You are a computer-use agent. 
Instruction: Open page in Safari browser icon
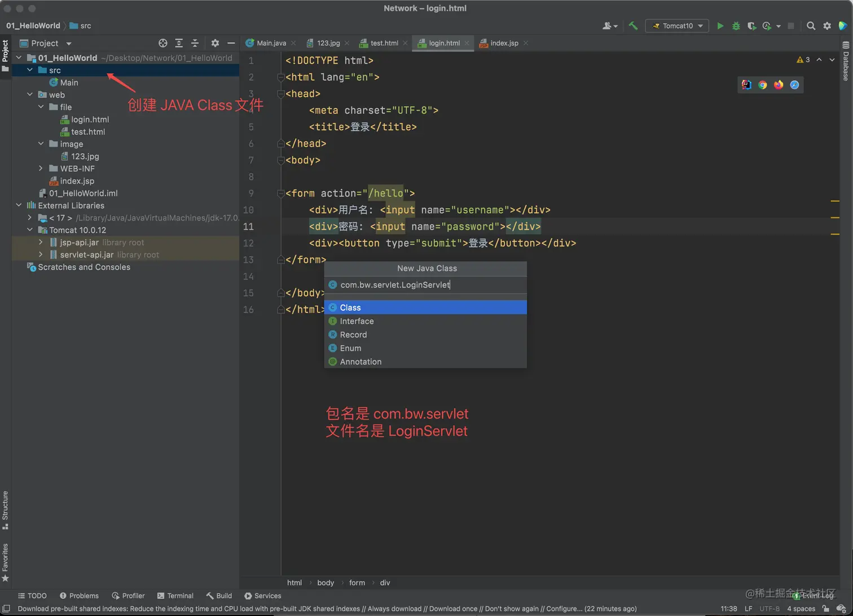(x=794, y=85)
